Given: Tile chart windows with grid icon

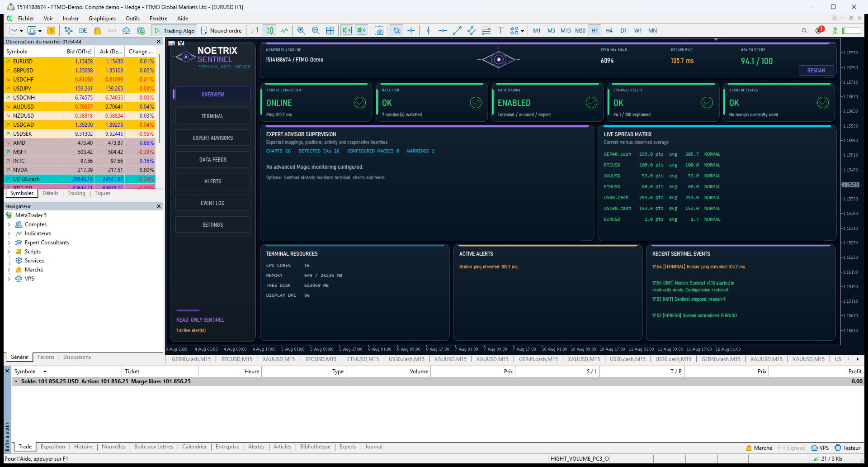Looking at the screenshot, I should click(330, 31).
